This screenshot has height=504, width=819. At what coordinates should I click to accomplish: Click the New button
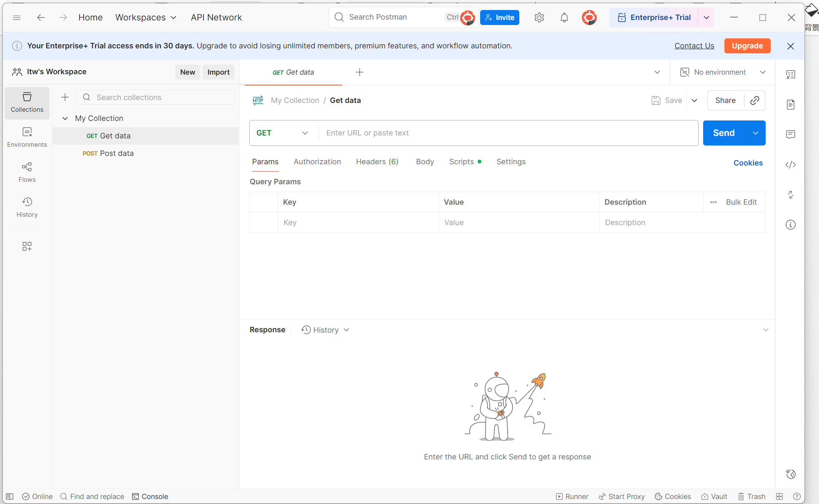pos(188,72)
